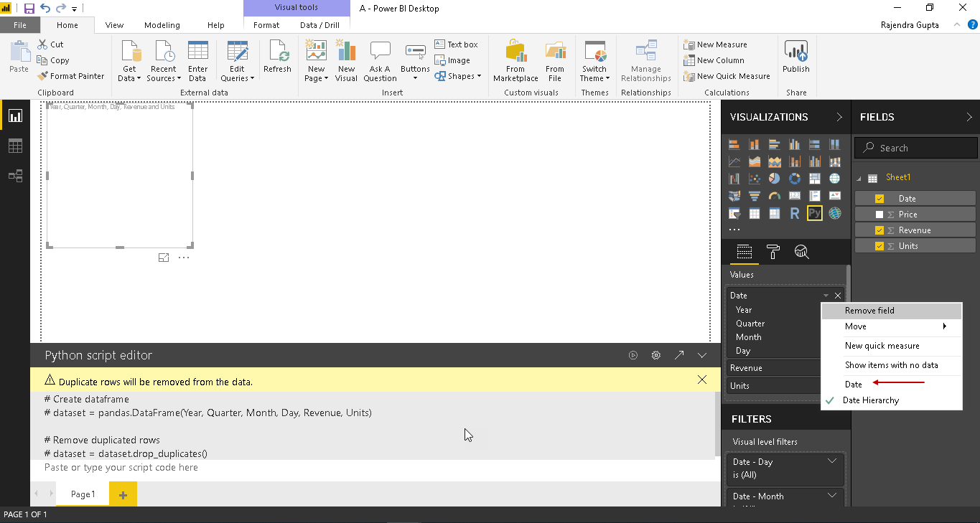Open more options on the visual
This screenshot has width=980, height=523.
point(184,258)
